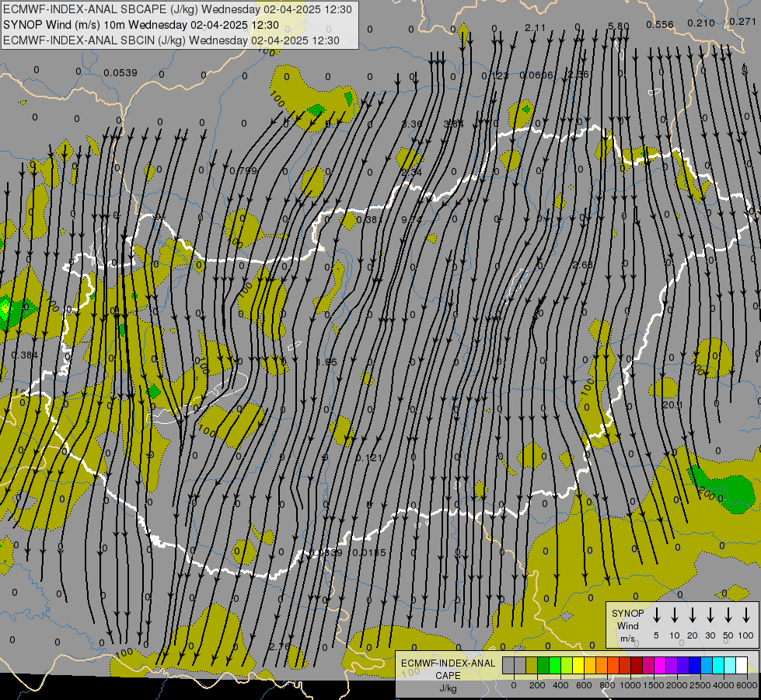Click the 6000 tick label in CAPE legend
761x700 pixels.
(748, 685)
